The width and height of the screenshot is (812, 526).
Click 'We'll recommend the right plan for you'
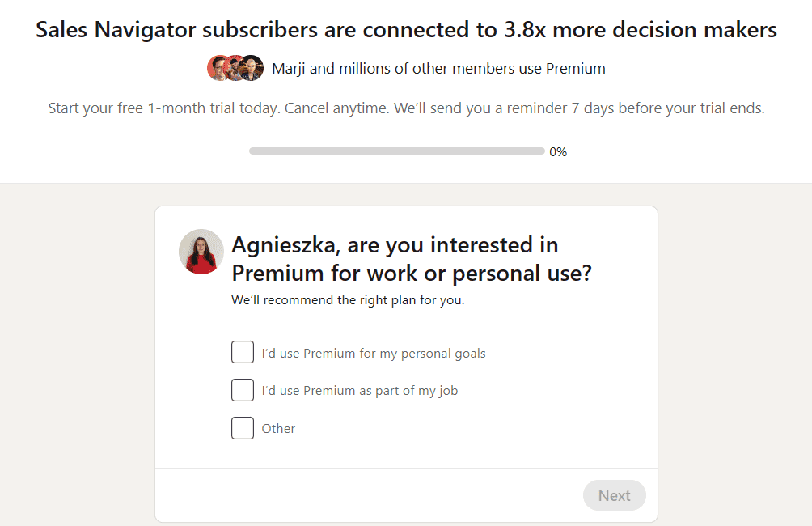pos(348,300)
